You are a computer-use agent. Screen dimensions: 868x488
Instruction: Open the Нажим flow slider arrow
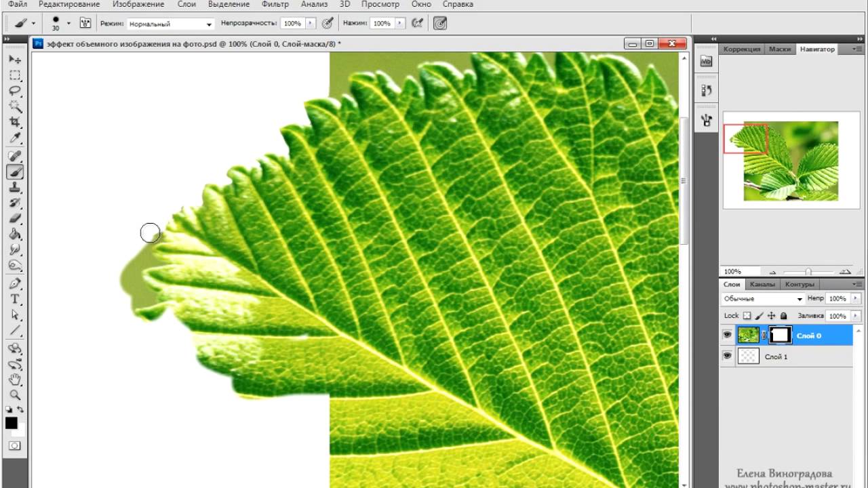[401, 23]
